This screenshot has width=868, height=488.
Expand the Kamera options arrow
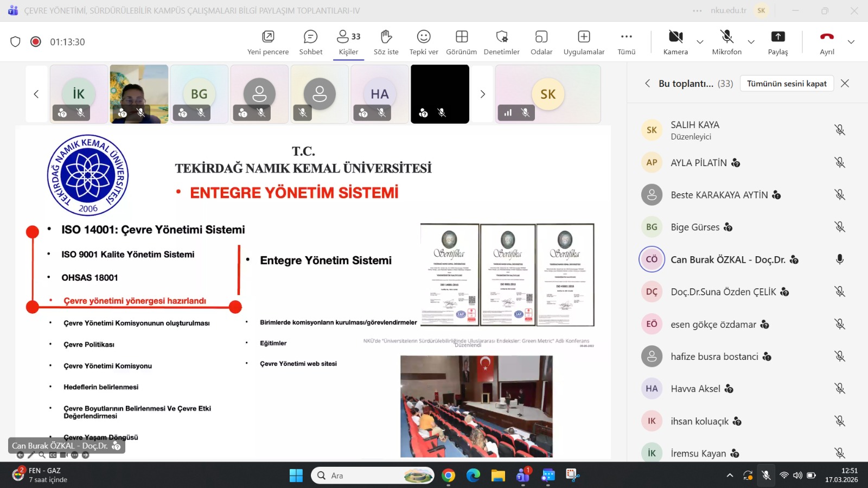700,42
